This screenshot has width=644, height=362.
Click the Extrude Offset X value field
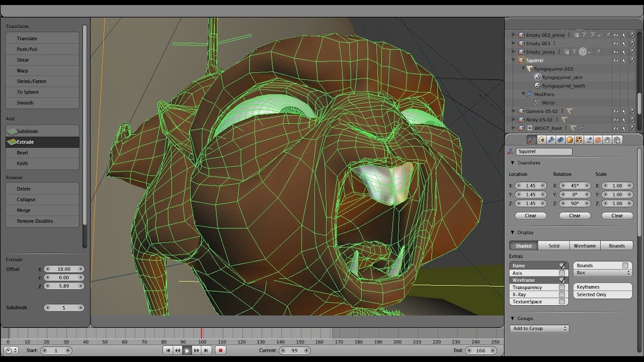pyautogui.click(x=64, y=269)
